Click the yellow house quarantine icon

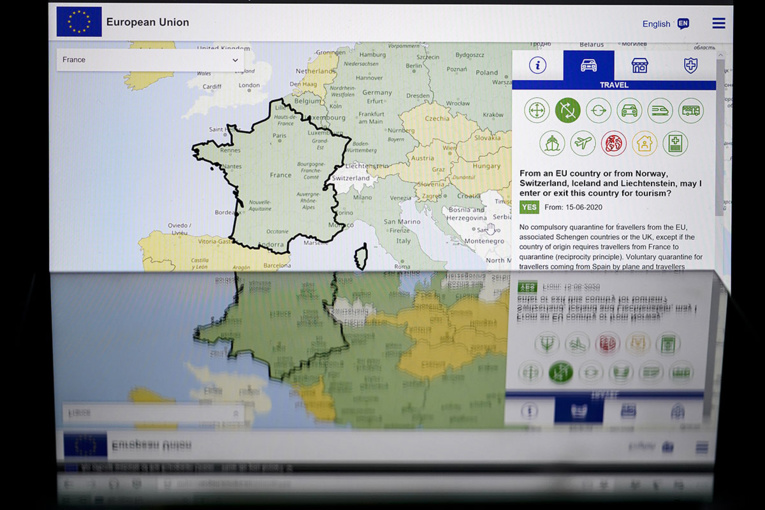click(x=644, y=143)
